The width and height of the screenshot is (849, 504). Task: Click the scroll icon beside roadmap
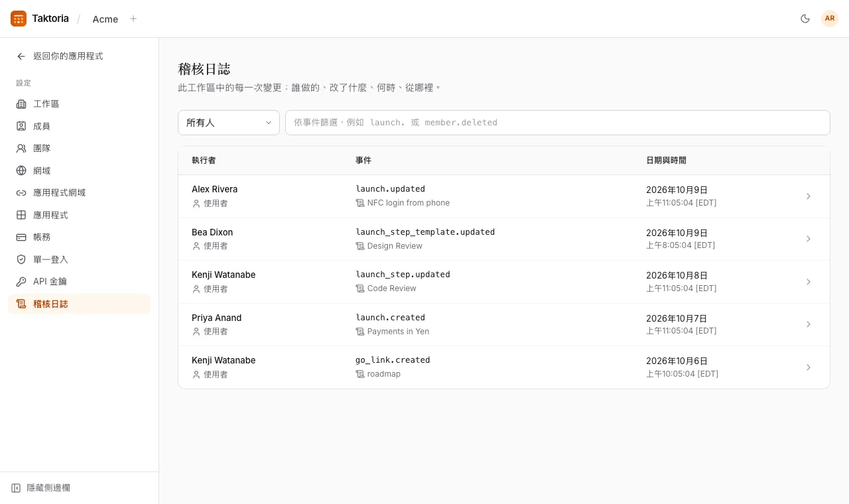click(360, 374)
